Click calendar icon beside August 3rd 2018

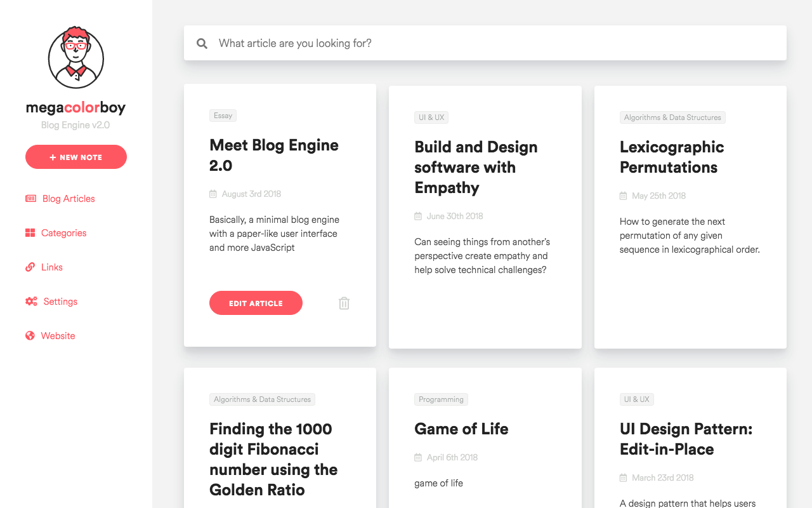(x=213, y=194)
